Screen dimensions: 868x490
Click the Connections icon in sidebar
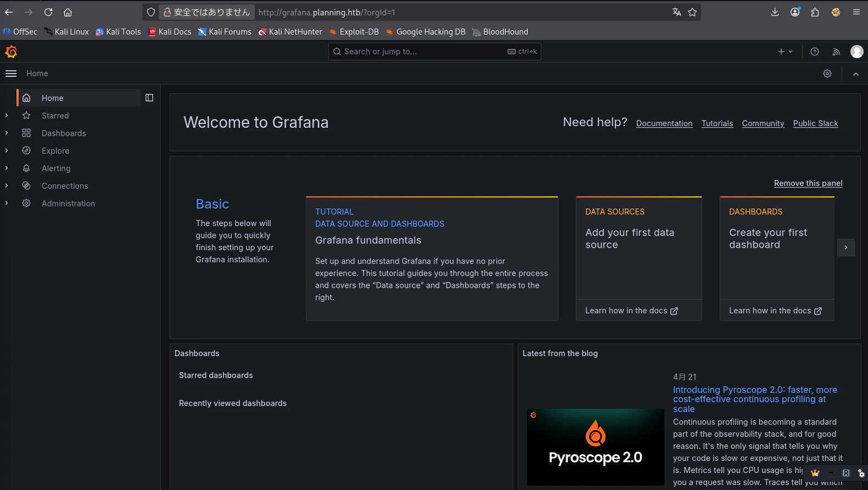26,185
